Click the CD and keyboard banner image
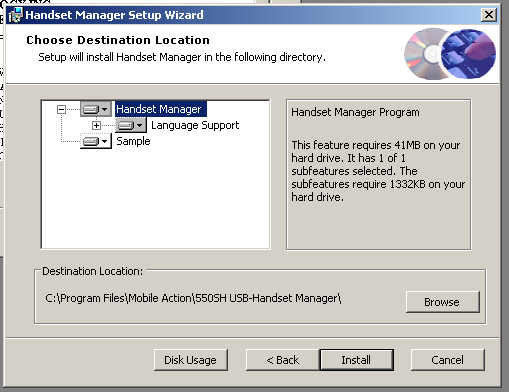Viewport: 509px width, 392px height. [x=450, y=54]
